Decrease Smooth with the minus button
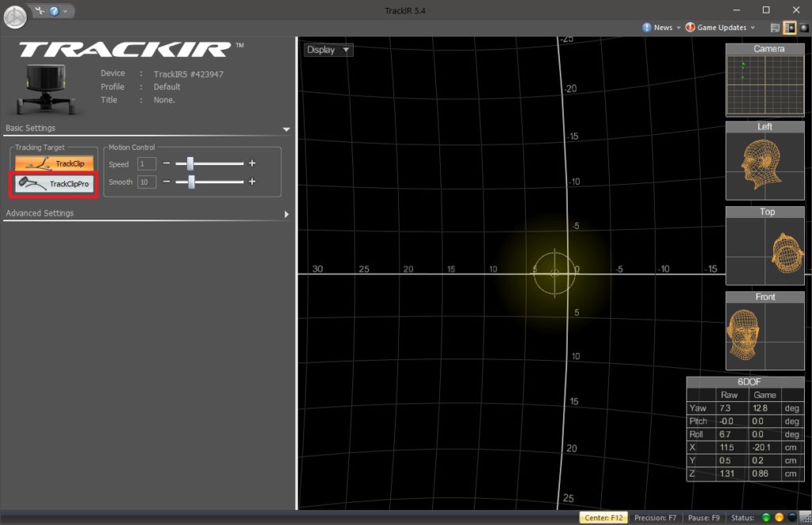The height and width of the screenshot is (525, 812). point(167,182)
